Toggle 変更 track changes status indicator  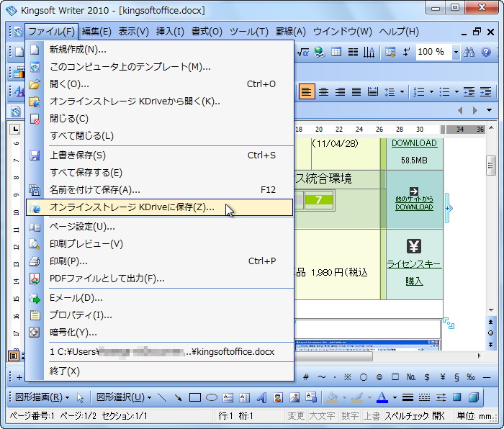[296, 416]
